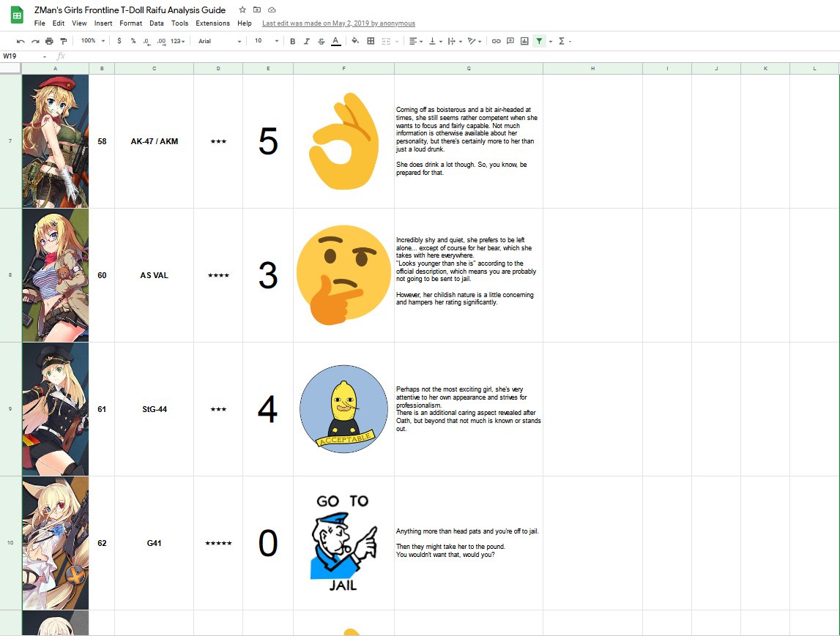840x636 pixels.
Task: Increase decimal places
Action: tap(160, 41)
